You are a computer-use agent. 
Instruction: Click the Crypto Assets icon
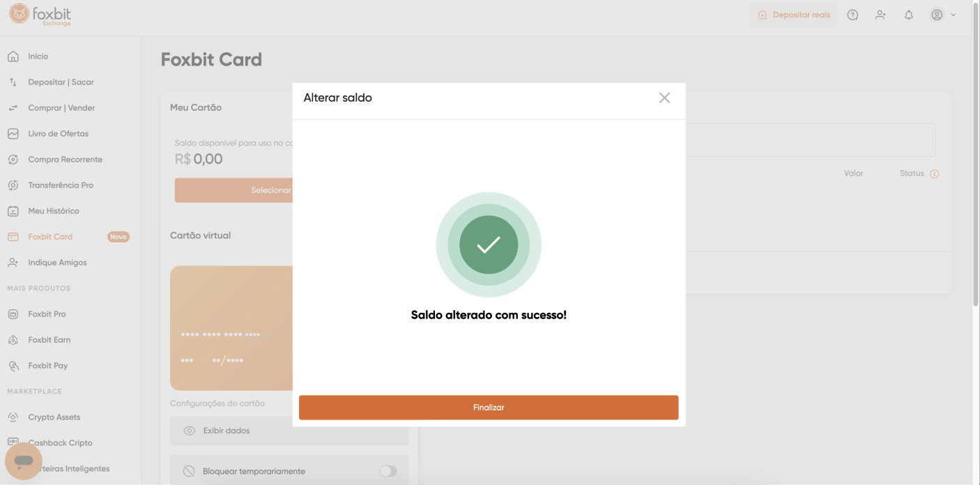[13, 417]
